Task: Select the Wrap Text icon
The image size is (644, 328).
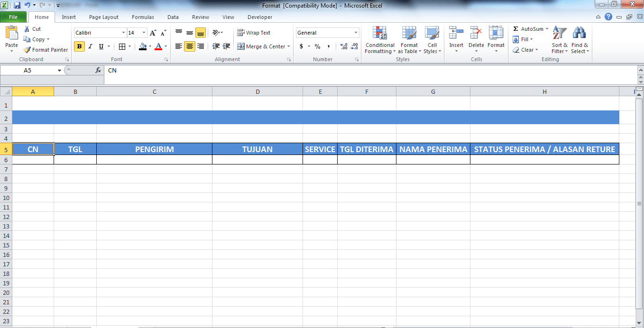Action: click(x=240, y=32)
